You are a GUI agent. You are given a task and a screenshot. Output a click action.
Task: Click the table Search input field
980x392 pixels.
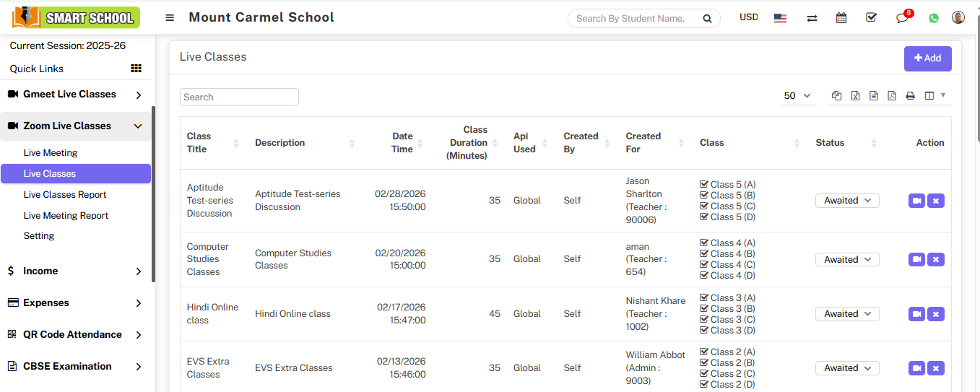239,97
